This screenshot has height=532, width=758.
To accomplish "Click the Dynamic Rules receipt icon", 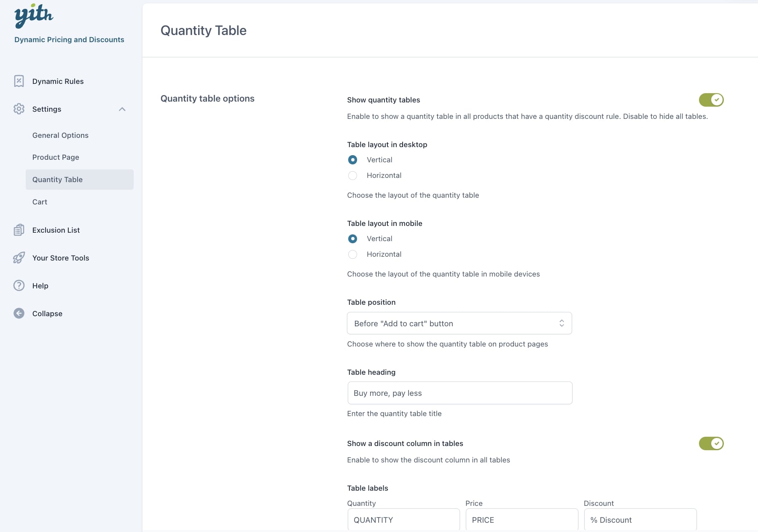I will [x=19, y=81].
